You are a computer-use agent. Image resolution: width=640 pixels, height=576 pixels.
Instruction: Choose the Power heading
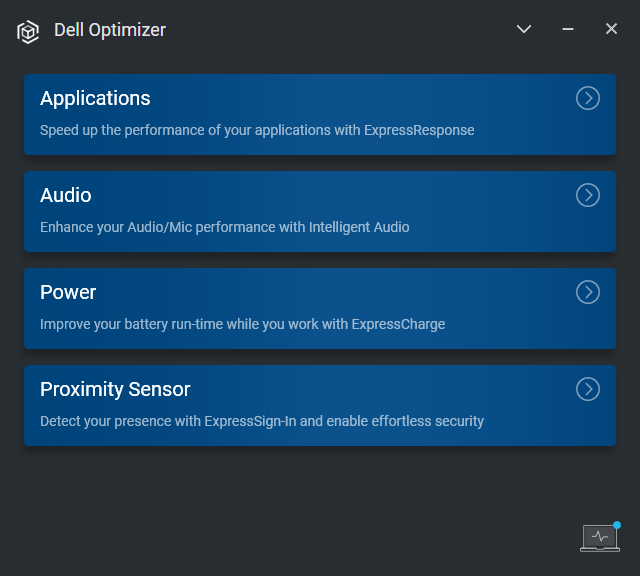coord(68,292)
